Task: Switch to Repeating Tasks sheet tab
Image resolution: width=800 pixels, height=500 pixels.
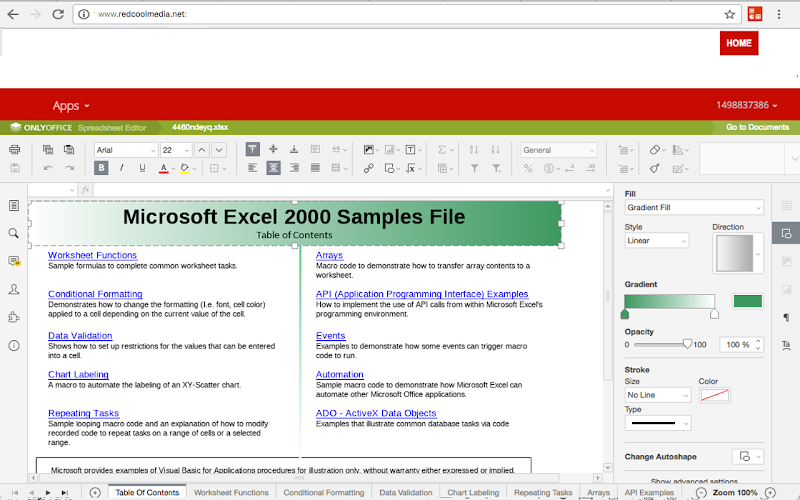Action: pyautogui.click(x=543, y=492)
